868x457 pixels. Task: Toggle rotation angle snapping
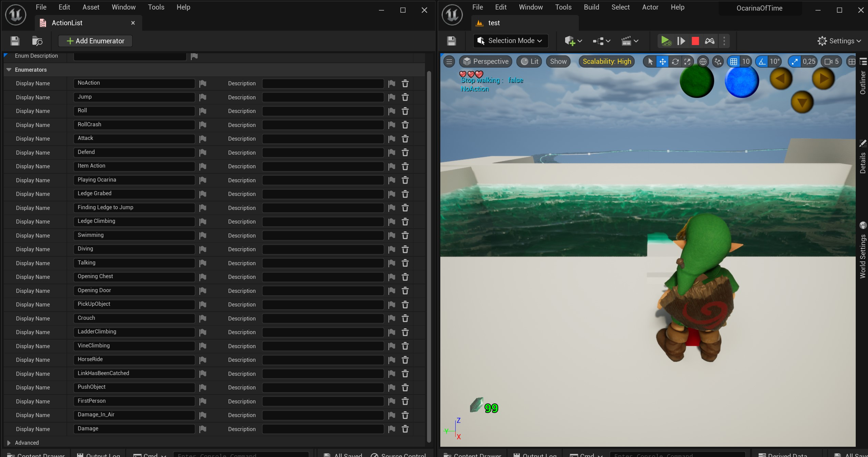[762, 62]
